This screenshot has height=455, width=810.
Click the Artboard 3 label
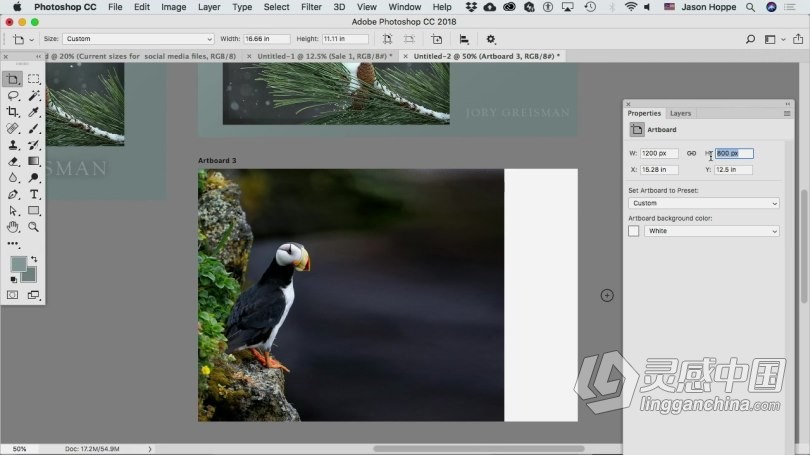[217, 161]
